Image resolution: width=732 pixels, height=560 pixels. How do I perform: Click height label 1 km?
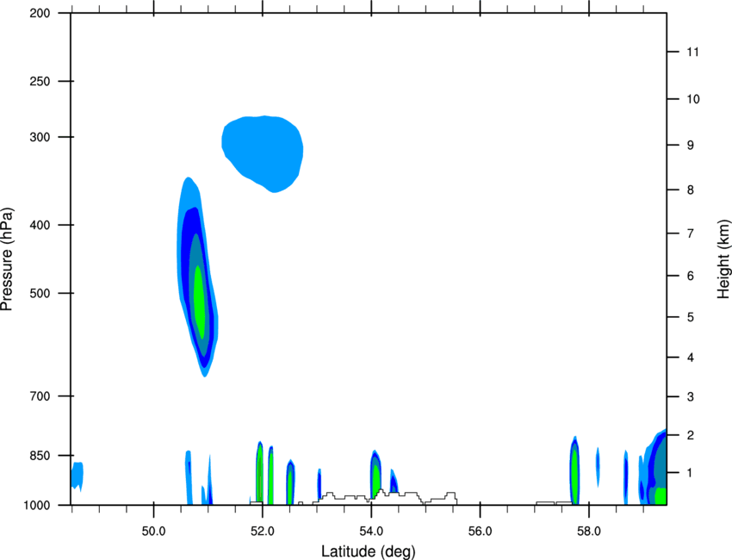point(691,473)
